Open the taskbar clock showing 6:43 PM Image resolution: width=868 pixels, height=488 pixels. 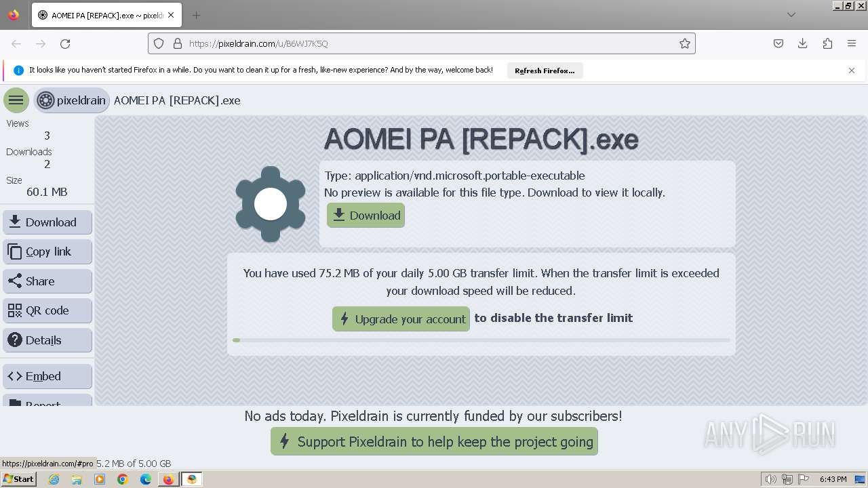833,479
